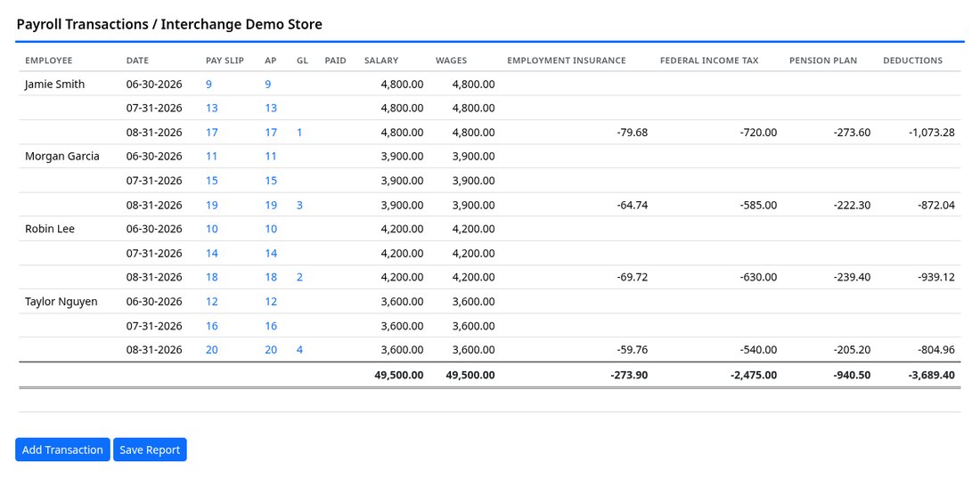The width and height of the screenshot is (980, 479).
Task: Open AP entry 15 link
Action: tap(271, 181)
